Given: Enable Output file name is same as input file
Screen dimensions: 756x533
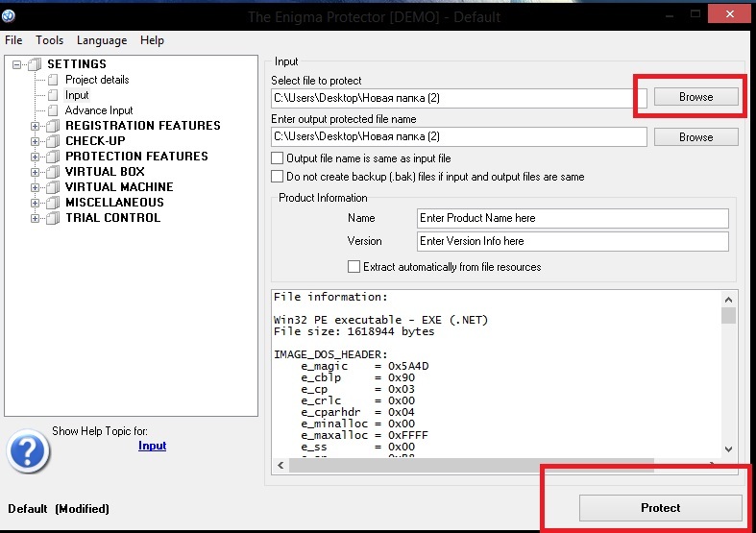Looking at the screenshot, I should 278,158.
